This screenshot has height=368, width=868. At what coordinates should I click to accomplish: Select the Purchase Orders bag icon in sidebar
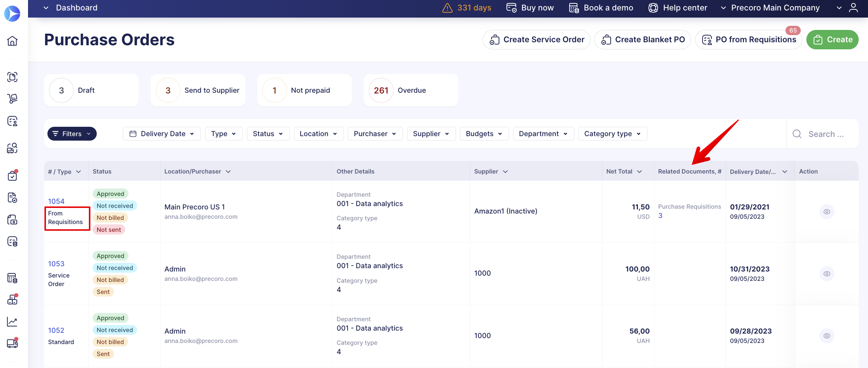pyautogui.click(x=12, y=175)
